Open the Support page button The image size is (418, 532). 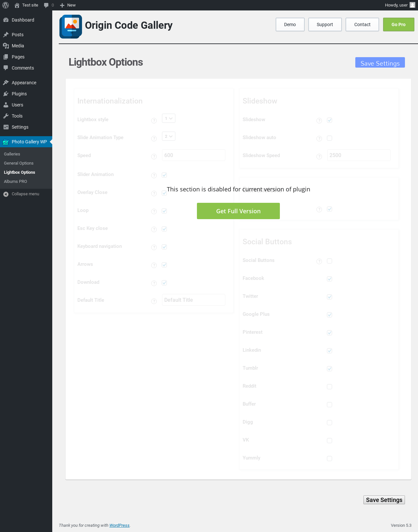[x=325, y=24]
